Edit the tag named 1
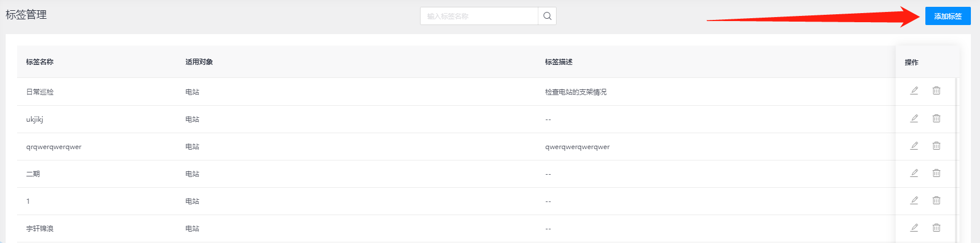The height and width of the screenshot is (243, 980). pos(914,200)
